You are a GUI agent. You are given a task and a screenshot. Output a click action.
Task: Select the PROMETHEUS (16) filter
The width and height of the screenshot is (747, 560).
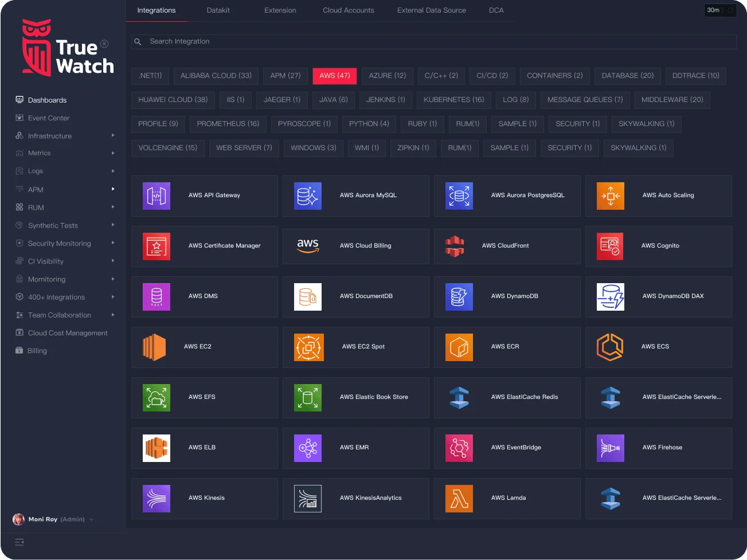[228, 124]
